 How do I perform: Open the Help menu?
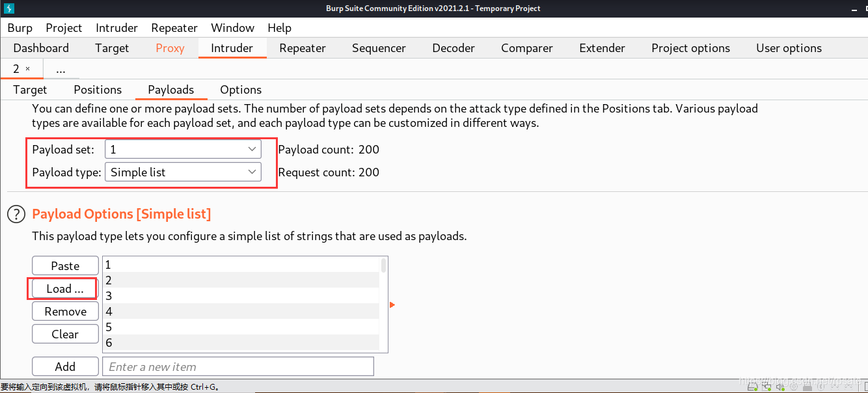[280, 28]
